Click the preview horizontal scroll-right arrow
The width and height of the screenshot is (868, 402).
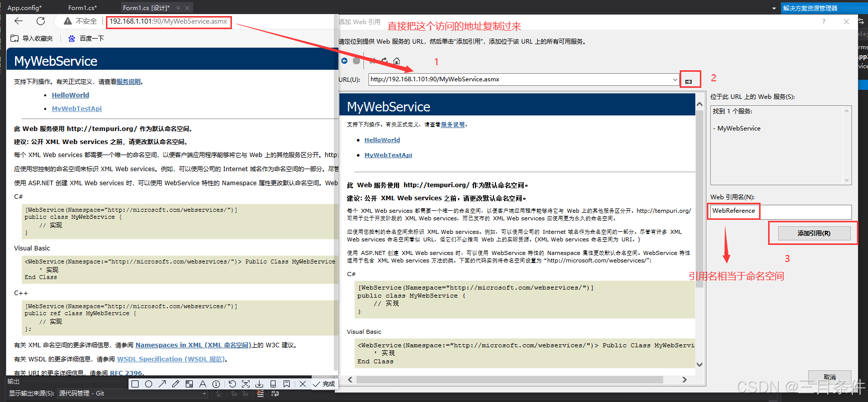pos(684,380)
